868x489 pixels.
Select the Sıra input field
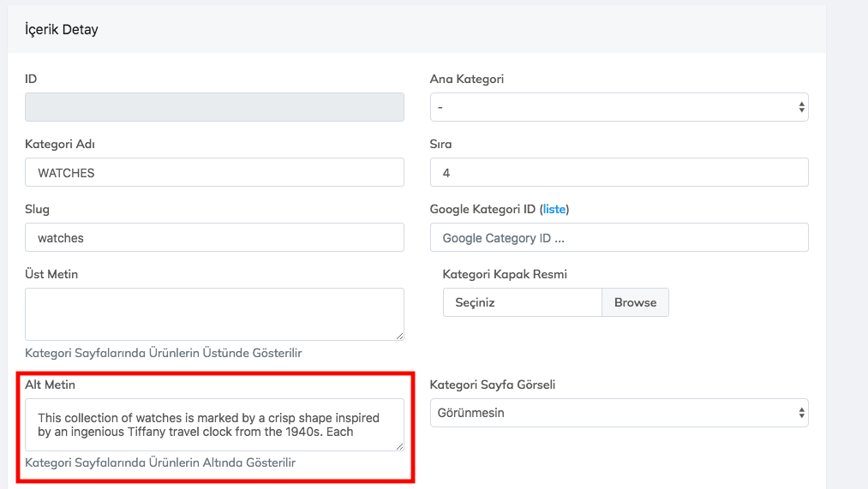pyautogui.click(x=619, y=172)
